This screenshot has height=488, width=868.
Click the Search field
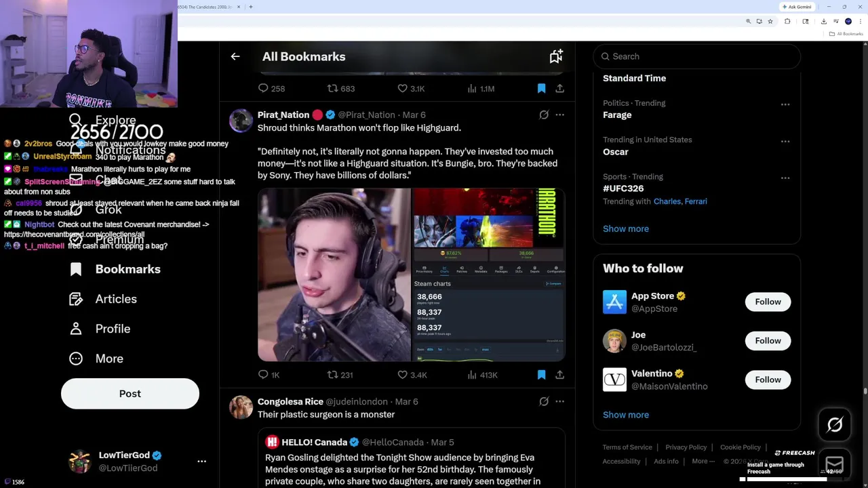coord(697,57)
